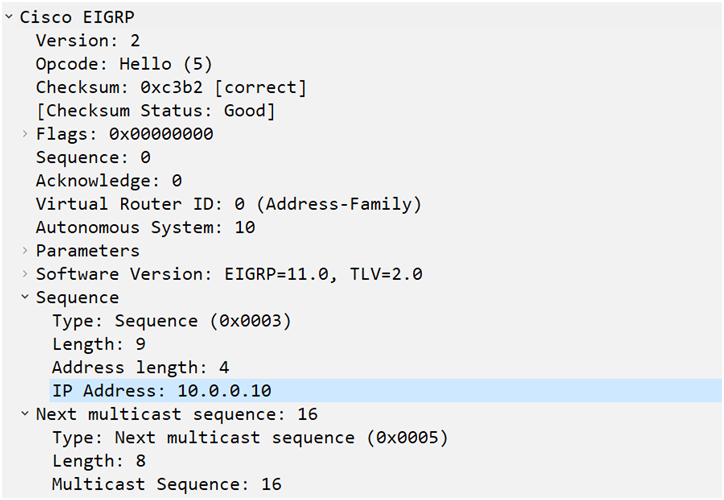Collapse the Sequence section chevron
724x500 pixels.
click(x=25, y=297)
